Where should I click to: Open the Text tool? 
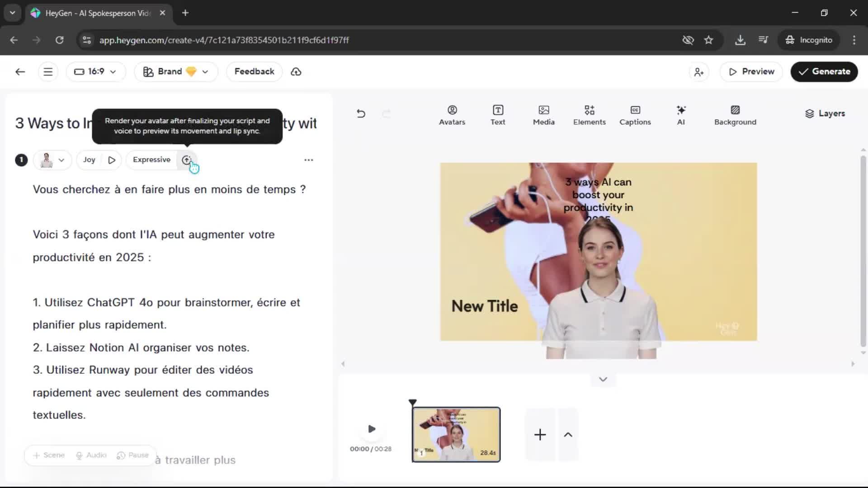click(498, 115)
